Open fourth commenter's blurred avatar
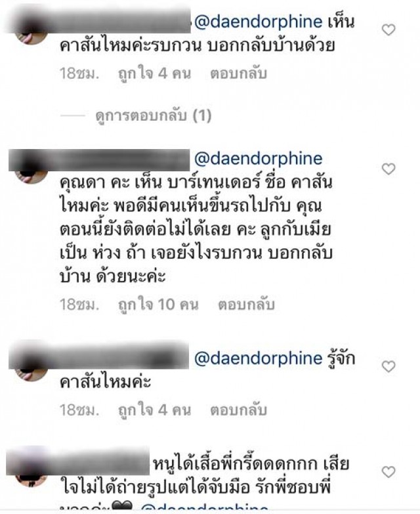Viewport: 420px width, 514px height. 30,473
